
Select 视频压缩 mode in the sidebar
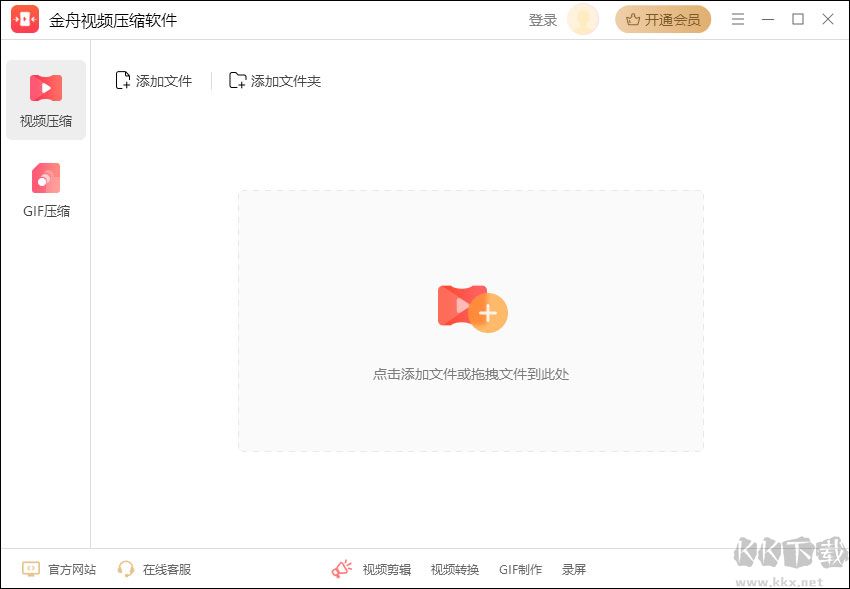[x=45, y=98]
